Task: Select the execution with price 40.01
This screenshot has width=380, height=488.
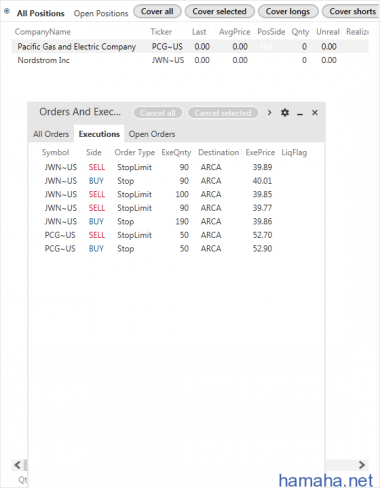Action: coord(176,181)
